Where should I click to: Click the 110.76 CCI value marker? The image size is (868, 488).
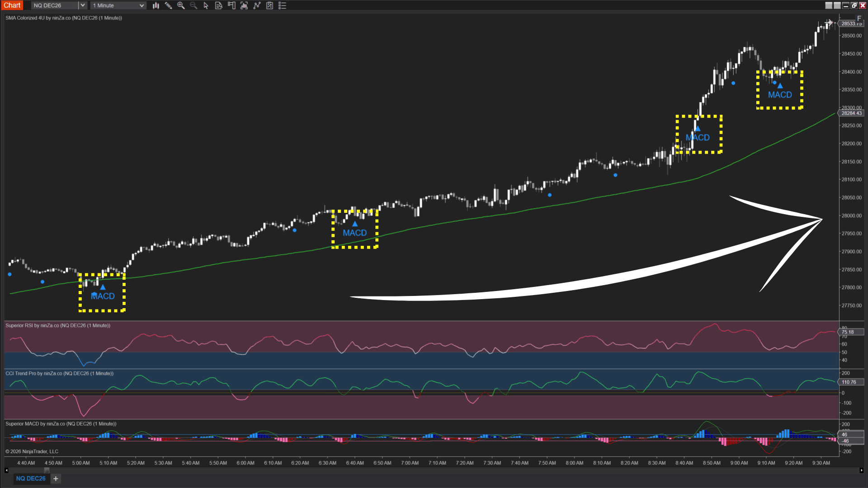[851, 382]
